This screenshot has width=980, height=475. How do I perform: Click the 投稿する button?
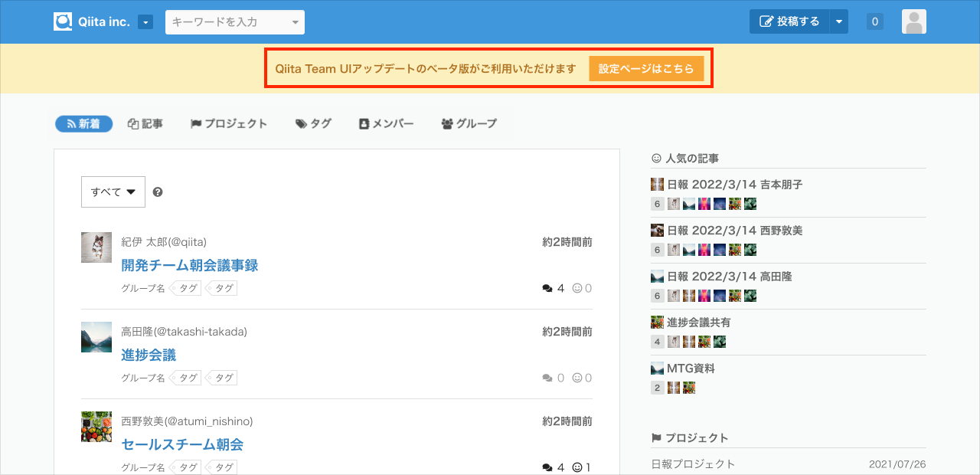(x=789, y=21)
